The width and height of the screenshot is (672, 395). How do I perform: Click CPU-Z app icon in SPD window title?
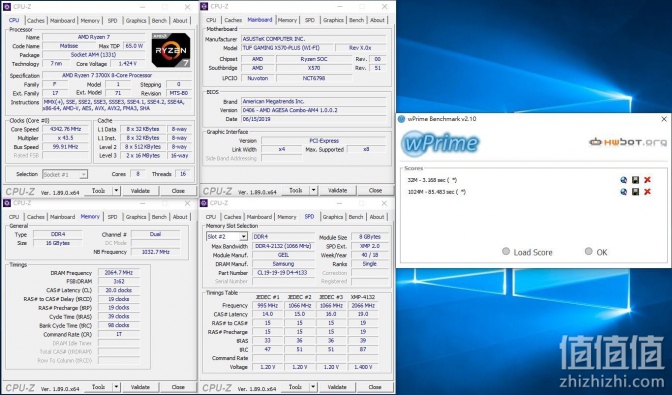coord(204,203)
